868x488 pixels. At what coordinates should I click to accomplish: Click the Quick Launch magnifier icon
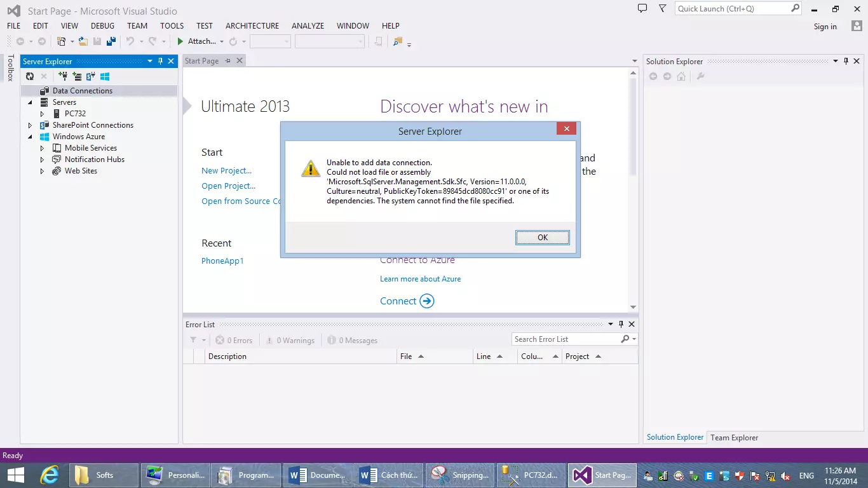point(795,8)
